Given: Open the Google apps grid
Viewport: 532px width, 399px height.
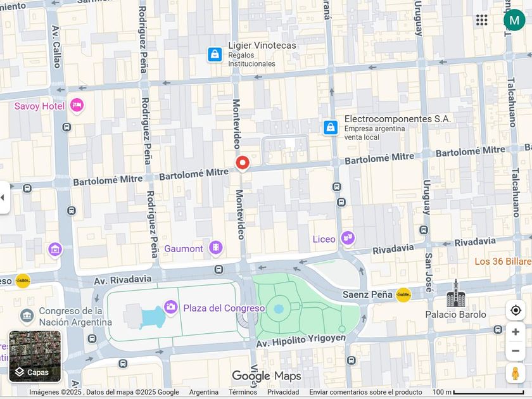Looking at the screenshot, I should click(x=481, y=20).
